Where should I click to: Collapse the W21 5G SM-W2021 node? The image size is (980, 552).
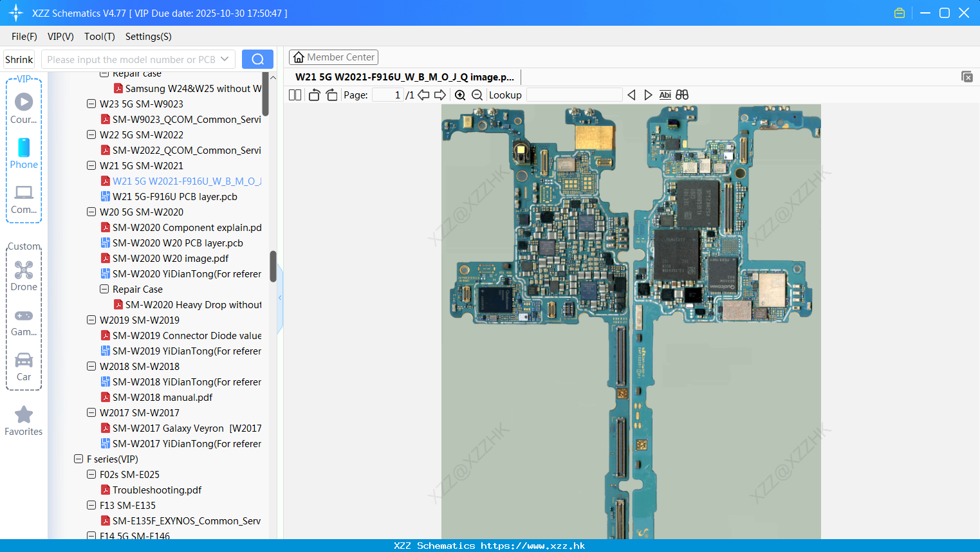(x=91, y=165)
